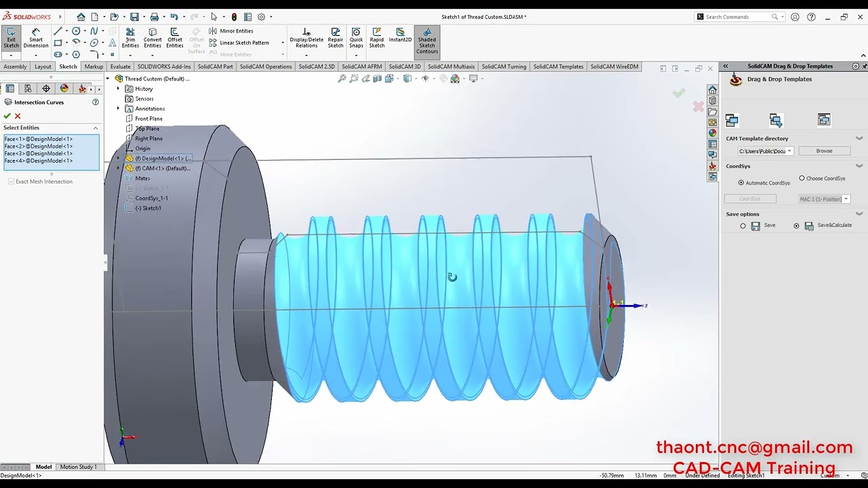
Task: Collapse the Select Entities section
Action: 96,127
